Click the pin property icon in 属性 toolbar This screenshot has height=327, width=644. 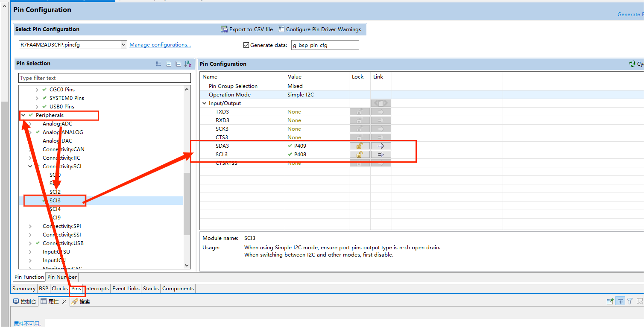tap(610, 301)
